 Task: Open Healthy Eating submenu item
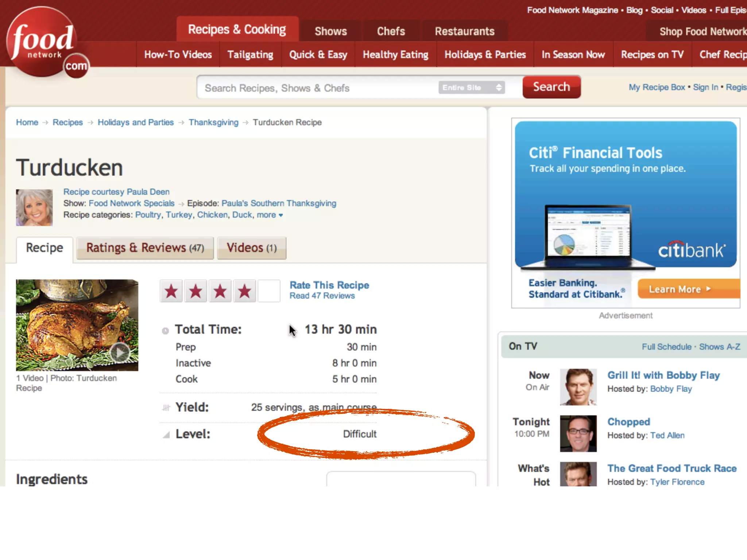click(x=395, y=55)
